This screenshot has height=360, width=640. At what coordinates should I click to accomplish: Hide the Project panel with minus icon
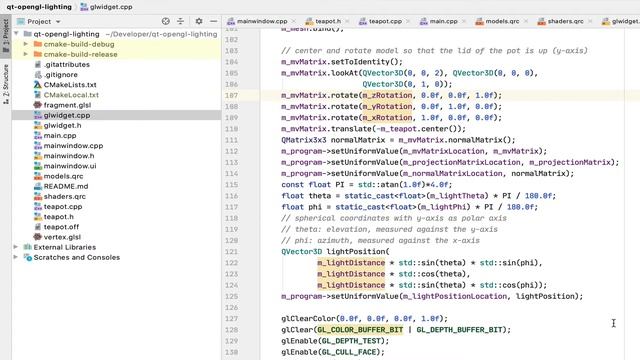click(213, 21)
